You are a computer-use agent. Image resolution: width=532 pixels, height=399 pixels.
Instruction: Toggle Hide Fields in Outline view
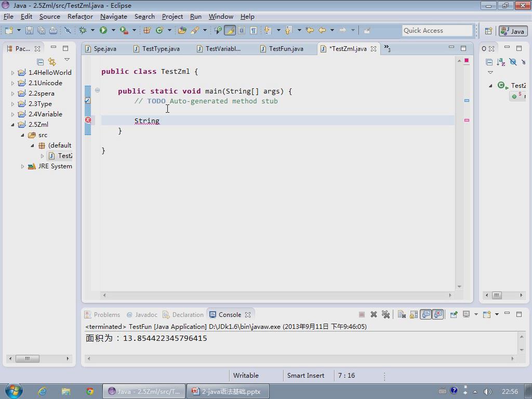[513, 62]
